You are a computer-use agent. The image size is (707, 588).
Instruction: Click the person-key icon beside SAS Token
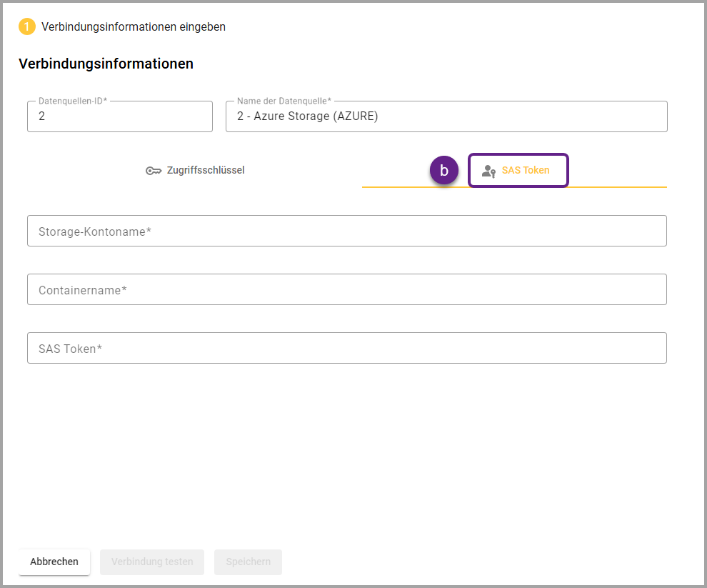[488, 171]
